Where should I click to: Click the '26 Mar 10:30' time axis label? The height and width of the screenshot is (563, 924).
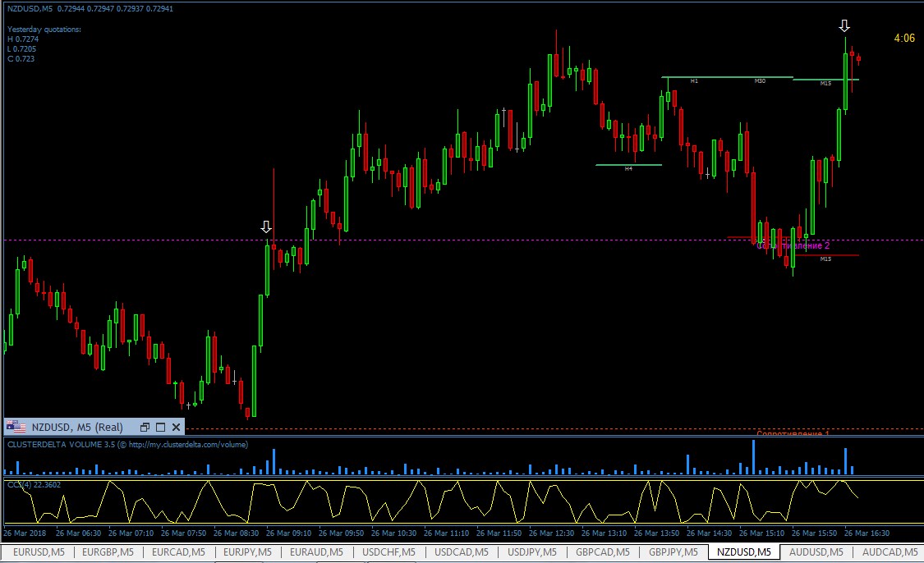(x=393, y=533)
